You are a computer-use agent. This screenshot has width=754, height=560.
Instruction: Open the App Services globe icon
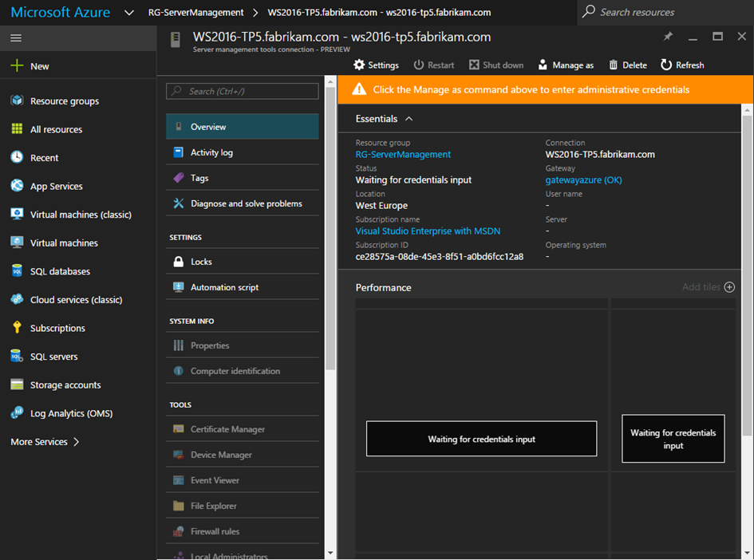17,186
